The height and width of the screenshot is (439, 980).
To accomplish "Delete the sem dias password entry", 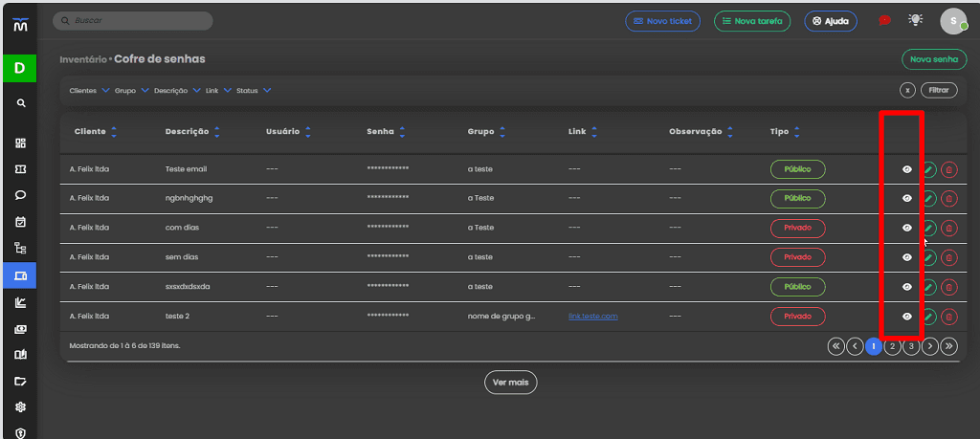I will (x=948, y=257).
